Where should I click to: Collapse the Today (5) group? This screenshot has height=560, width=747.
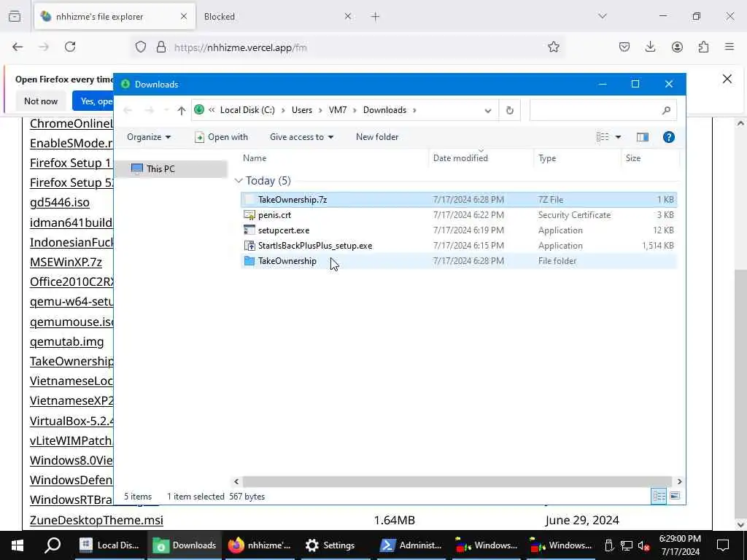coord(239,181)
